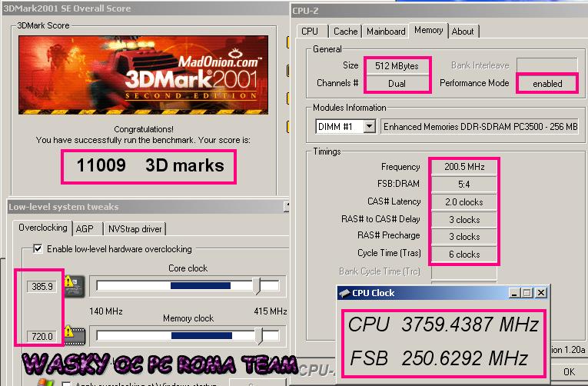Viewport: 588px width, 386px height.
Task: Click the OK button in CPU-Z
Action: click(x=570, y=371)
